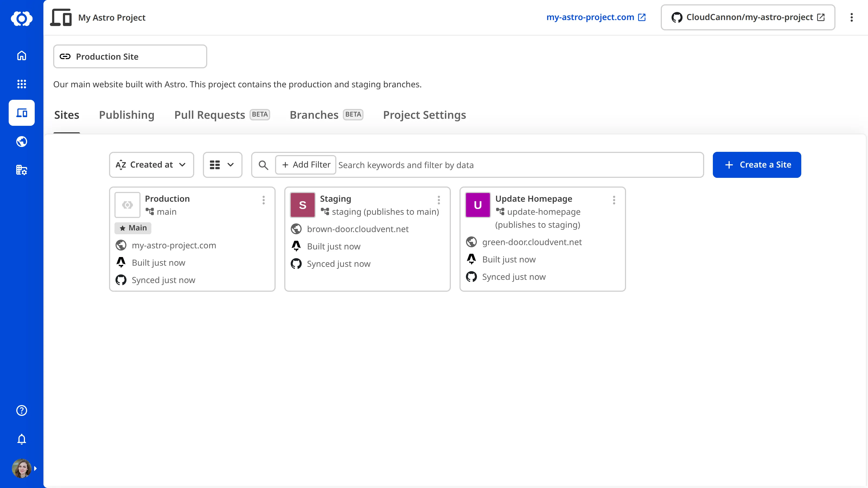The height and width of the screenshot is (488, 868).
Task: Open the my-astro-project.com link in header
Action: [596, 17]
